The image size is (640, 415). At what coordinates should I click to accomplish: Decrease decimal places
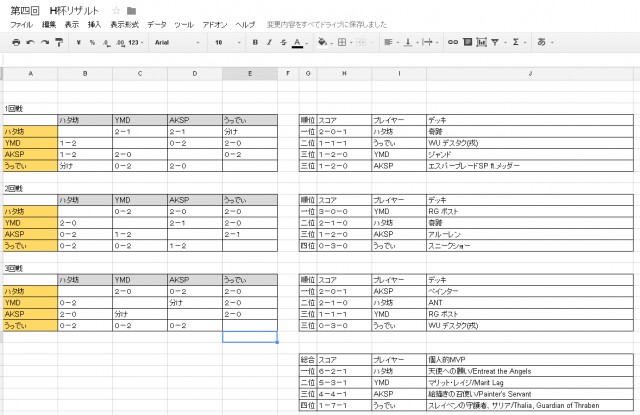pos(106,43)
